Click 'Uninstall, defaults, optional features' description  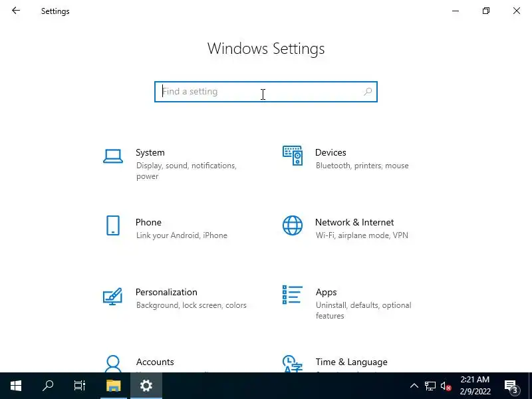[363, 311]
